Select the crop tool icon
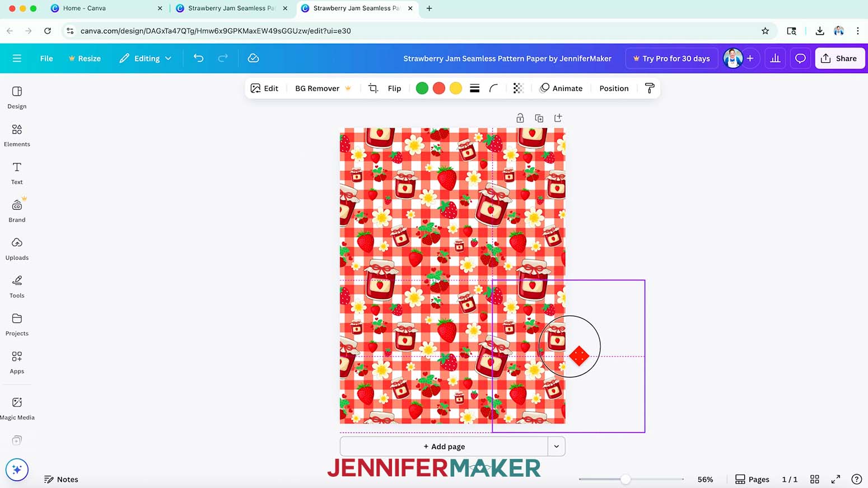The image size is (868, 488). (x=373, y=88)
